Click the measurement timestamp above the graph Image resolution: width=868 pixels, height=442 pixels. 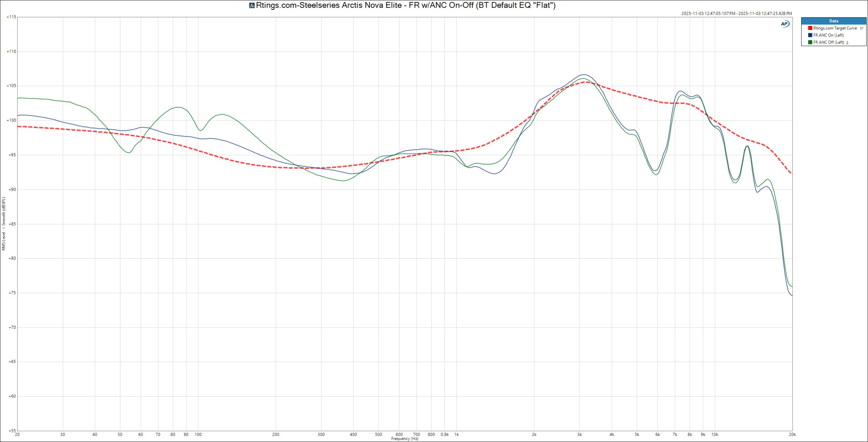click(736, 14)
